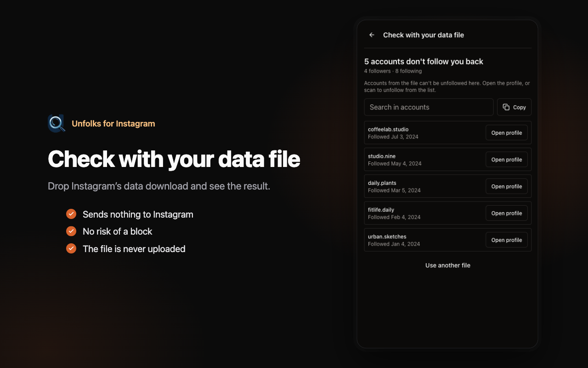Click the Unfolks for Instagram title
This screenshot has height=368, width=588.
(113, 123)
